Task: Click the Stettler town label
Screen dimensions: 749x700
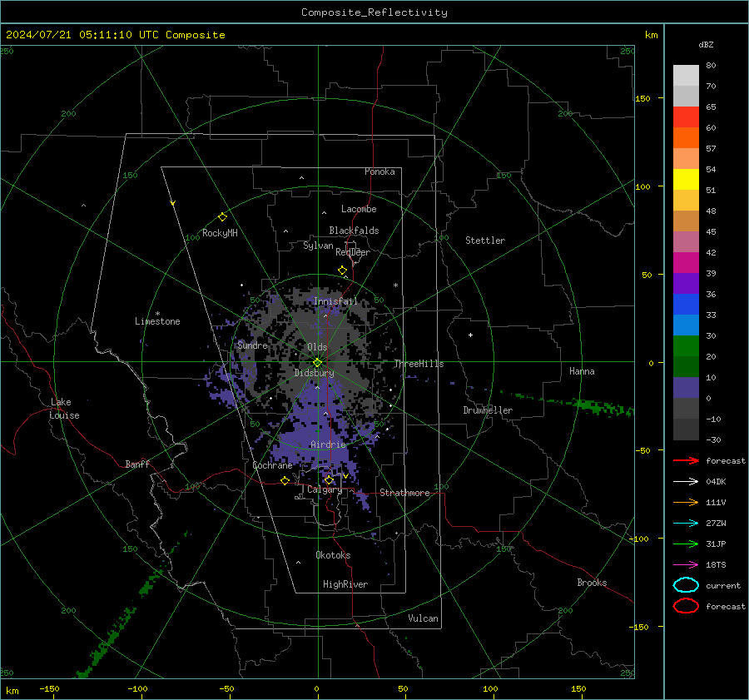Action: (x=485, y=241)
